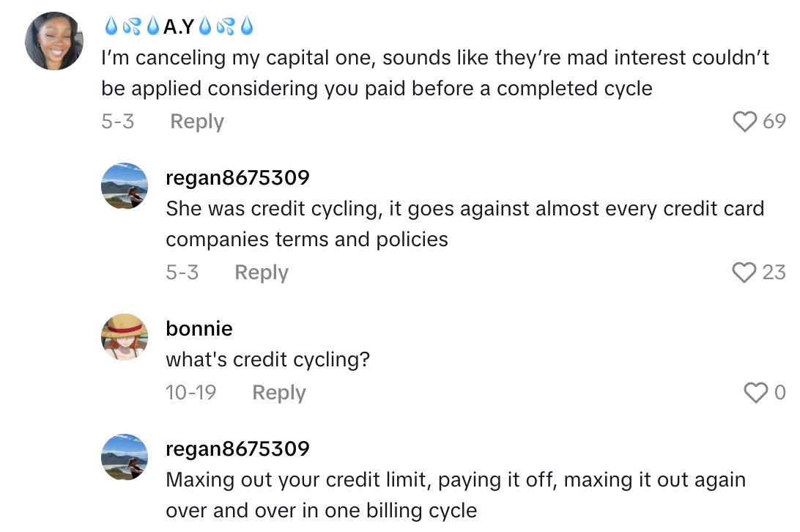Screen dimensions: 800x532
Task: Tap Reply under regan8675309's first comment
Action: click(x=261, y=272)
